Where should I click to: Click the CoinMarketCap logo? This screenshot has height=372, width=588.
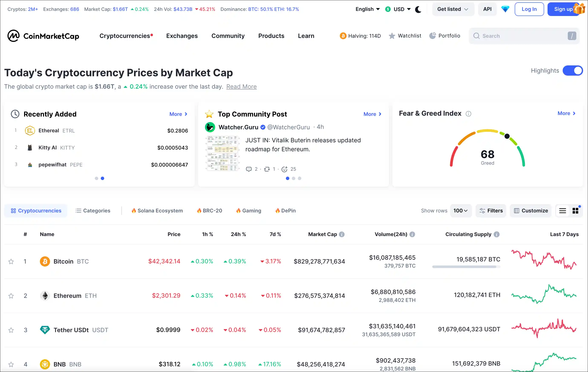point(43,36)
